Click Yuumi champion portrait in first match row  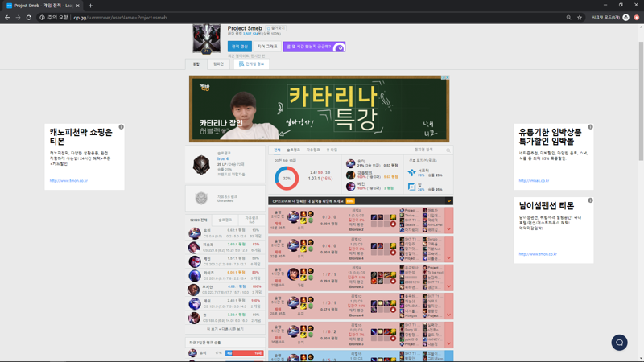point(293,216)
